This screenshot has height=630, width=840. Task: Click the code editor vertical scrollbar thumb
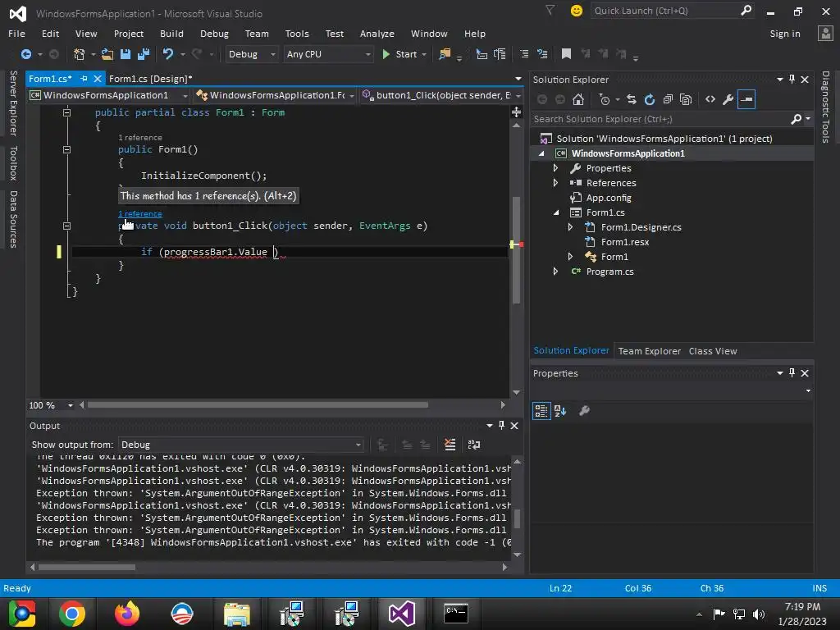click(516, 250)
